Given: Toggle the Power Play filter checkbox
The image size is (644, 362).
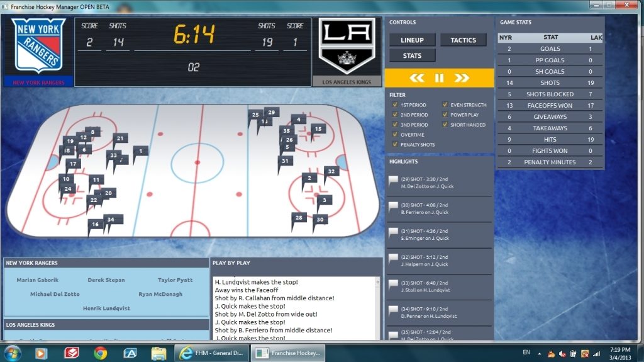Looking at the screenshot, I should pyautogui.click(x=445, y=115).
